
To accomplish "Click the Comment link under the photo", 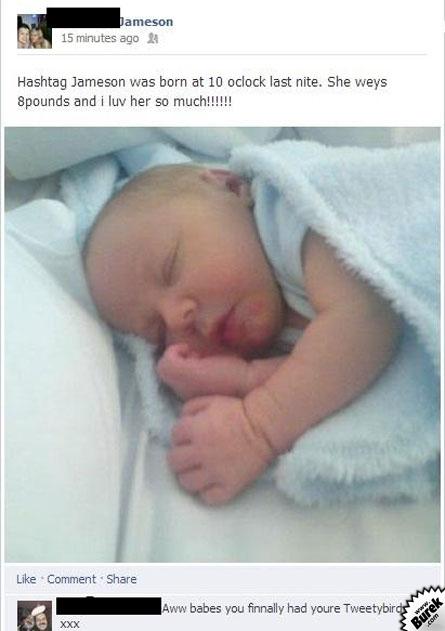I will (71, 579).
